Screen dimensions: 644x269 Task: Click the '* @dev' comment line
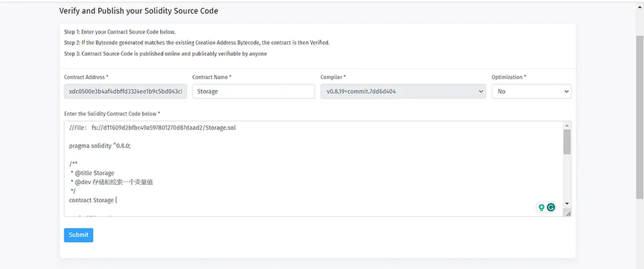pos(112,182)
